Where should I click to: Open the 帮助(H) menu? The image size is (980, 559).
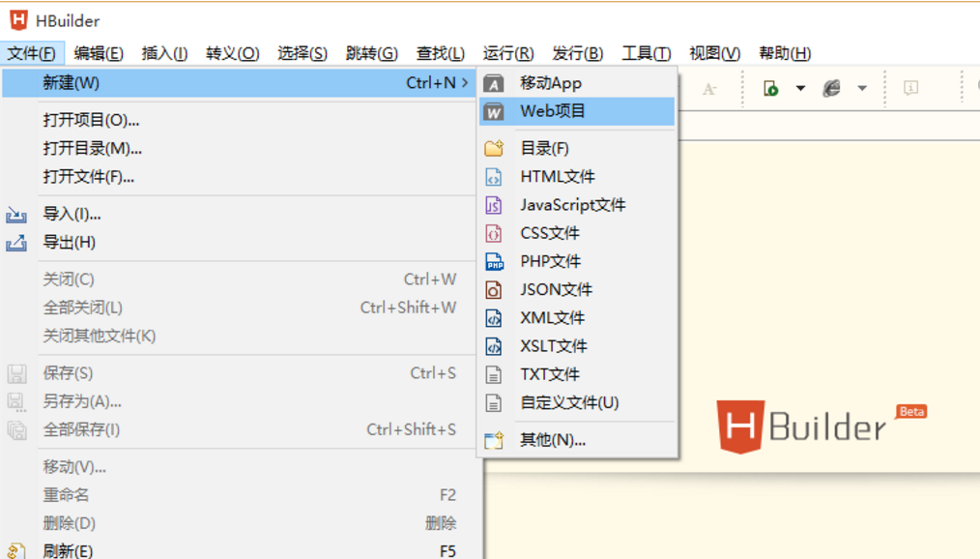coord(785,53)
